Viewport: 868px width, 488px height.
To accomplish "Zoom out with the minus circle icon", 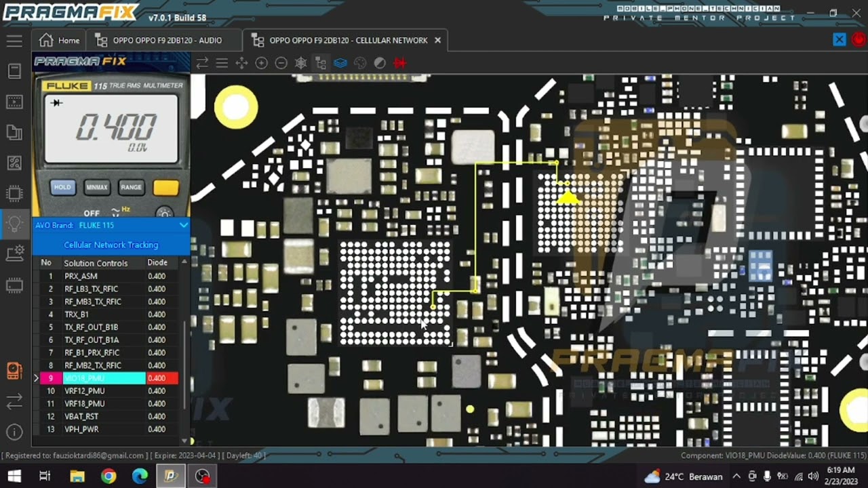I will (x=281, y=63).
